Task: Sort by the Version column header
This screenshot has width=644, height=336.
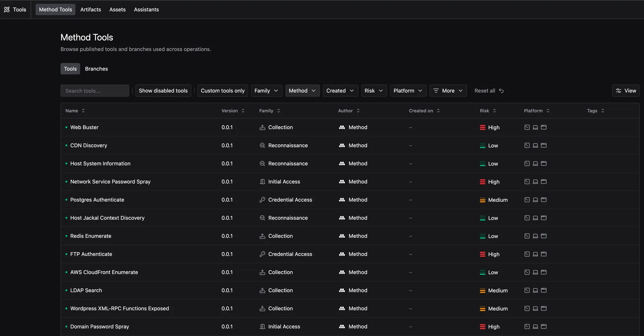Action: point(233,111)
